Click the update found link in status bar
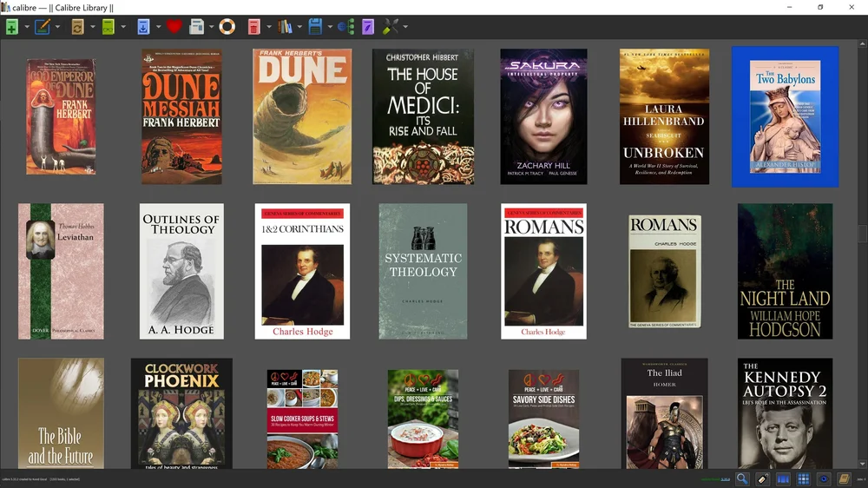The image size is (868, 488). click(x=715, y=479)
